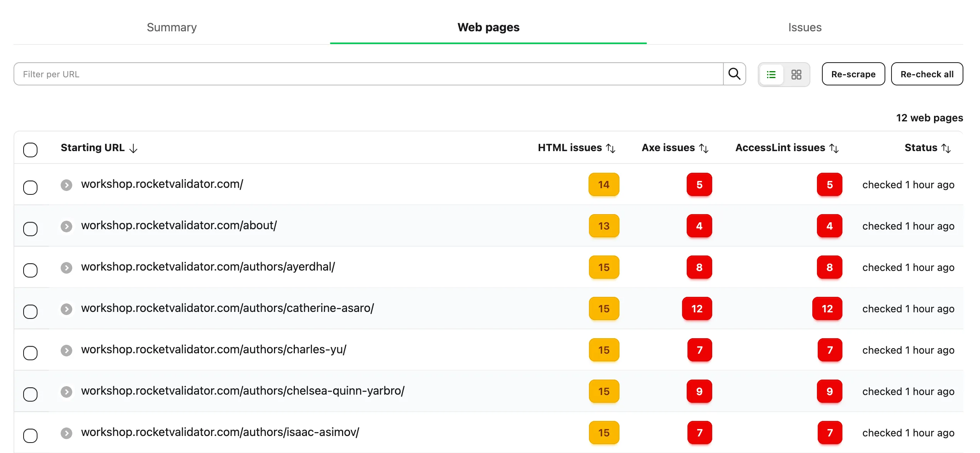Select checkbox for authors/chelsea-quinn-yarbro row
The width and height of the screenshot is (980, 453).
[30, 394]
